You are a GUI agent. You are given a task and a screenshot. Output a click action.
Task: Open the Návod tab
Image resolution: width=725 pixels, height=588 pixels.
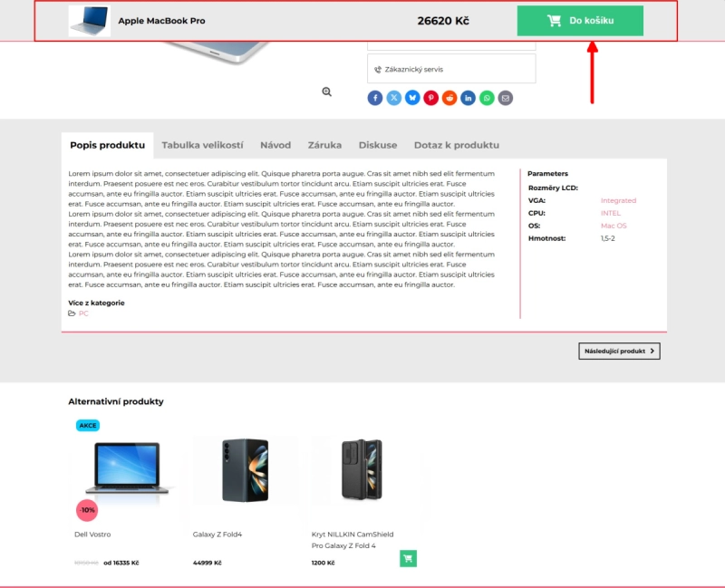coord(275,145)
